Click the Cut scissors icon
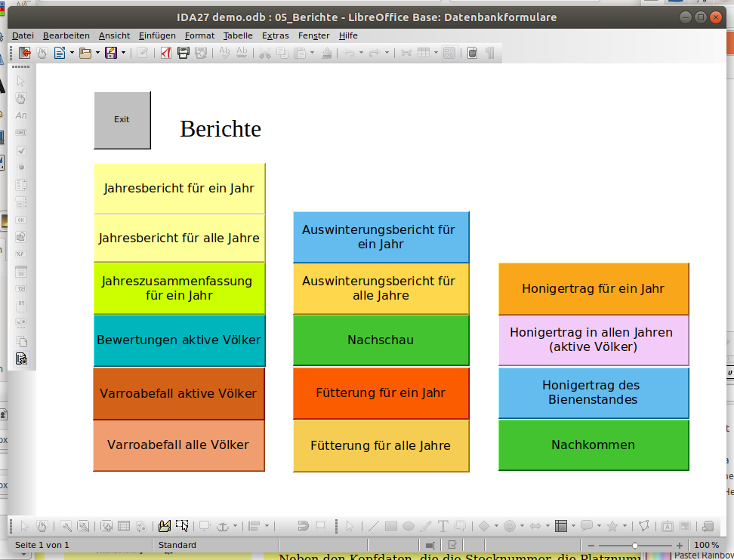Image resolution: width=734 pixels, height=560 pixels. (265, 53)
